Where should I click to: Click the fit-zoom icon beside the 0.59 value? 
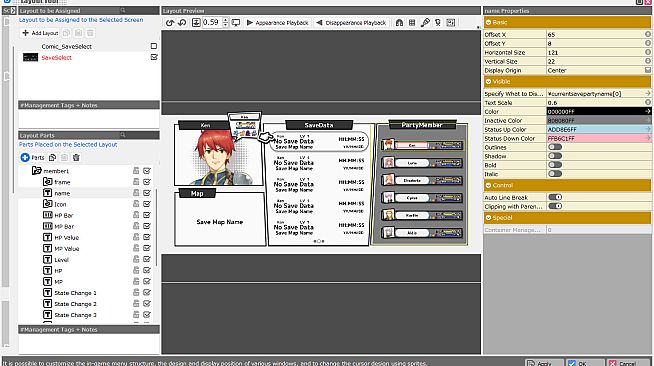pos(196,23)
